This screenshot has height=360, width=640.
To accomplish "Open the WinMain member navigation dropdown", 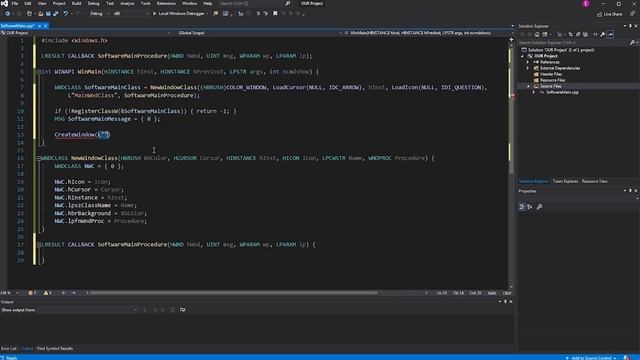I will pos(427,33).
